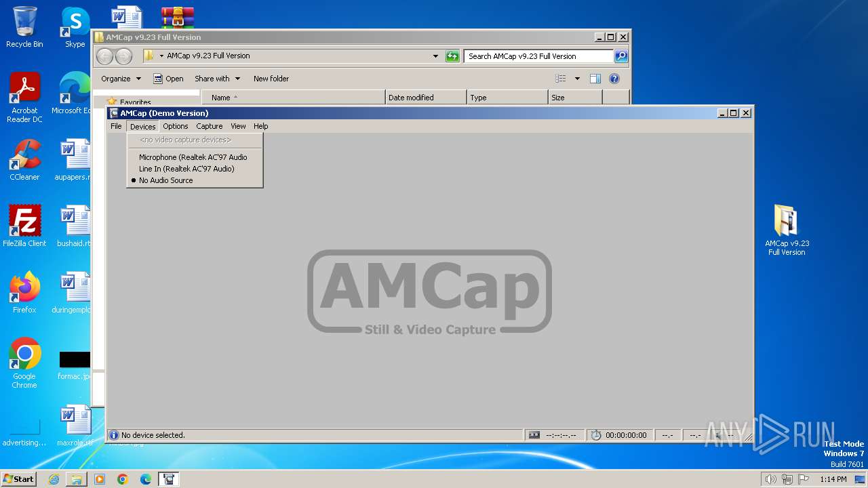Click the system clock showing 1:14 PM
The height and width of the screenshot is (488, 868).
tap(833, 479)
